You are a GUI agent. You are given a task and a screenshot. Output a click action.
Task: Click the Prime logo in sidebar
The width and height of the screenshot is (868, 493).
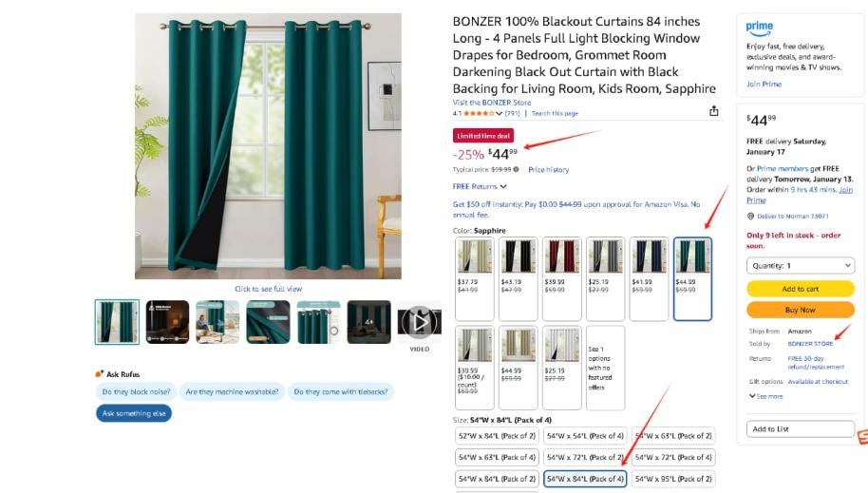pyautogui.click(x=759, y=27)
